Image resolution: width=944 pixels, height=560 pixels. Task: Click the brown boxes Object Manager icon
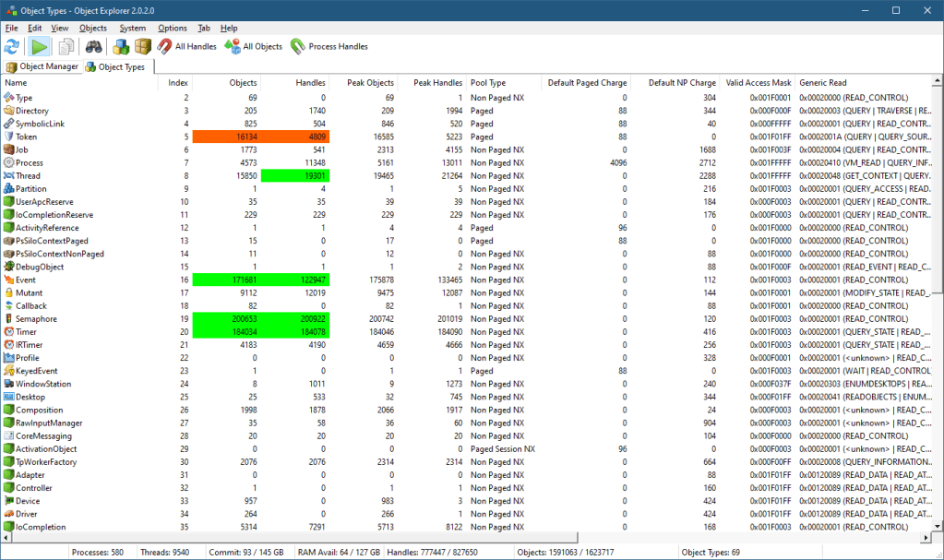coord(142,46)
